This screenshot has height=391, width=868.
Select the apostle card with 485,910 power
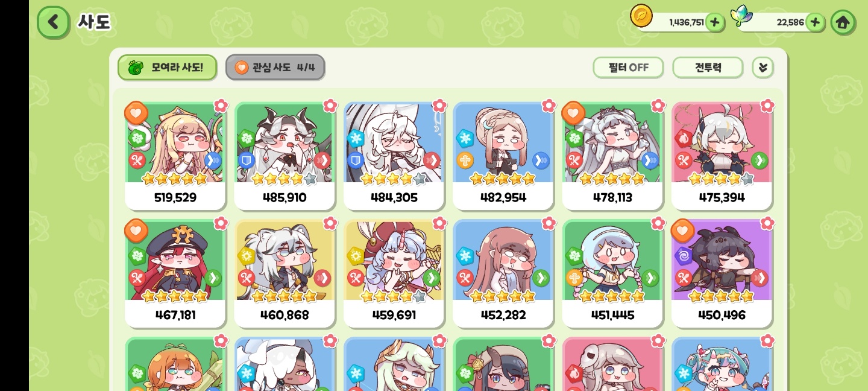coord(285,156)
